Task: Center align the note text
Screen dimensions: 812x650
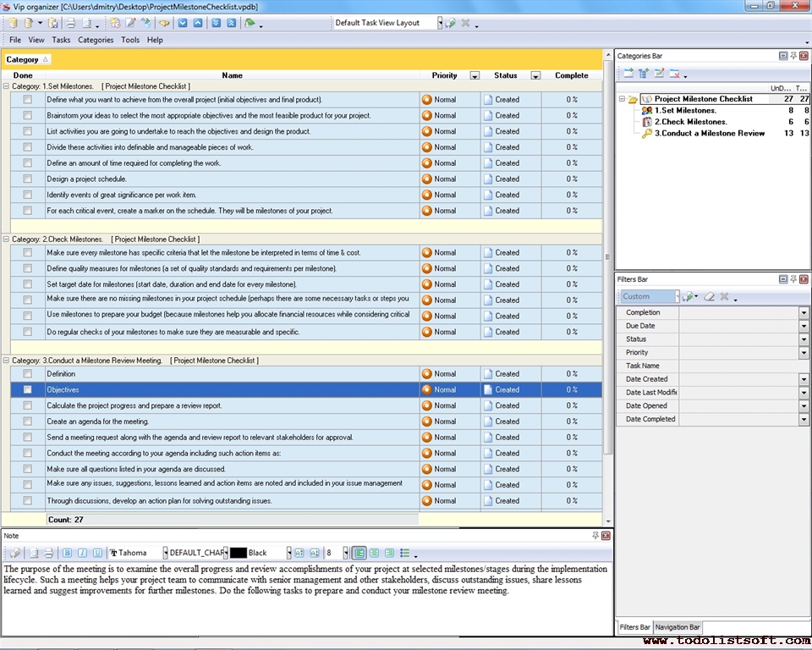Action: [x=374, y=553]
